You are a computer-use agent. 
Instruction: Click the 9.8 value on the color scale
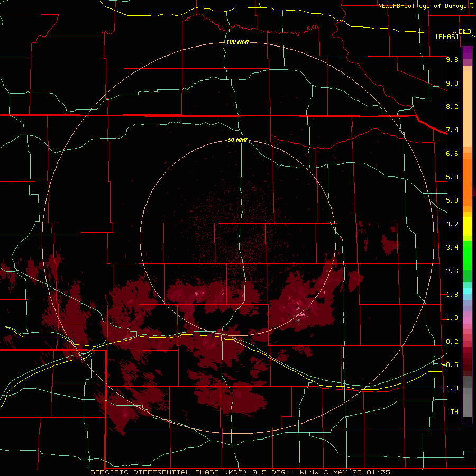click(x=452, y=59)
